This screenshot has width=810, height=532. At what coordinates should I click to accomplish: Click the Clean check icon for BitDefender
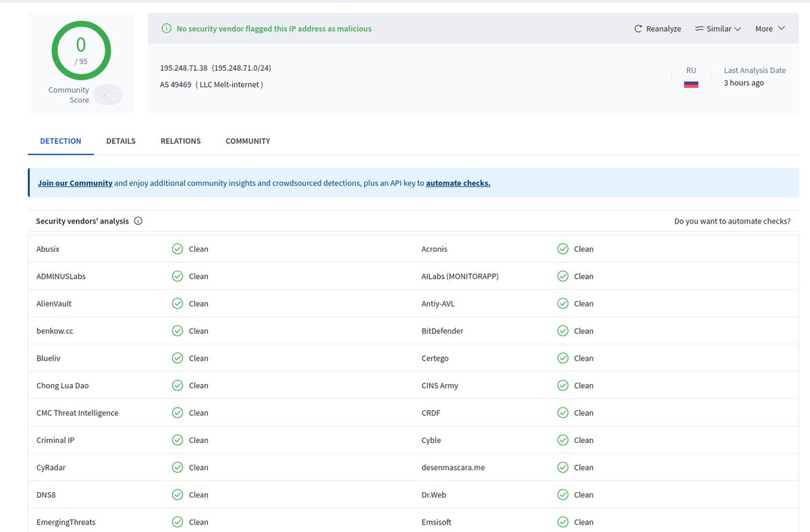[563, 331]
